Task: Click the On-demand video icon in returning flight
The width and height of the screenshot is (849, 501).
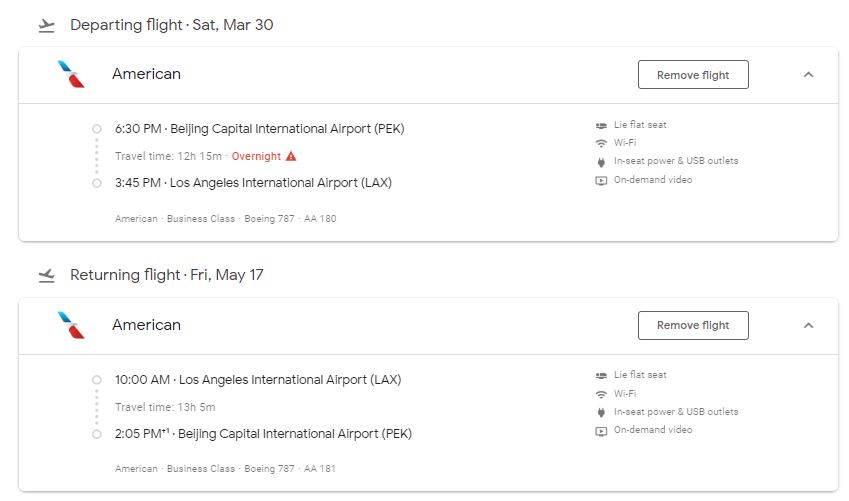Action: (601, 431)
